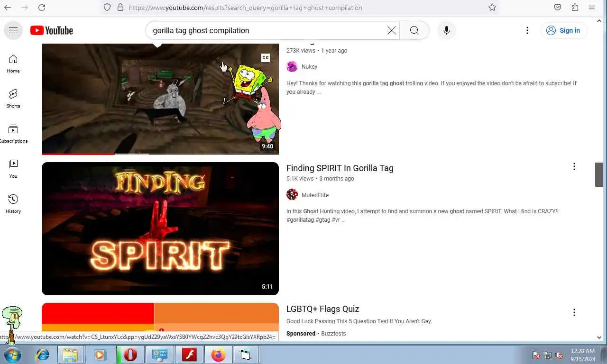
Task: Click the page vertical scrollbar thumb
Action: [599, 174]
